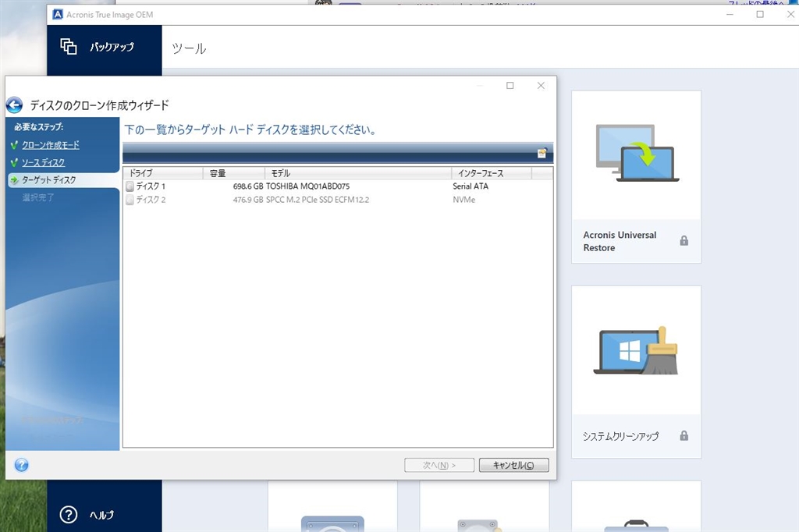Close the clone wizard dialog
Viewport: 799px width, 532px height.
[542, 86]
